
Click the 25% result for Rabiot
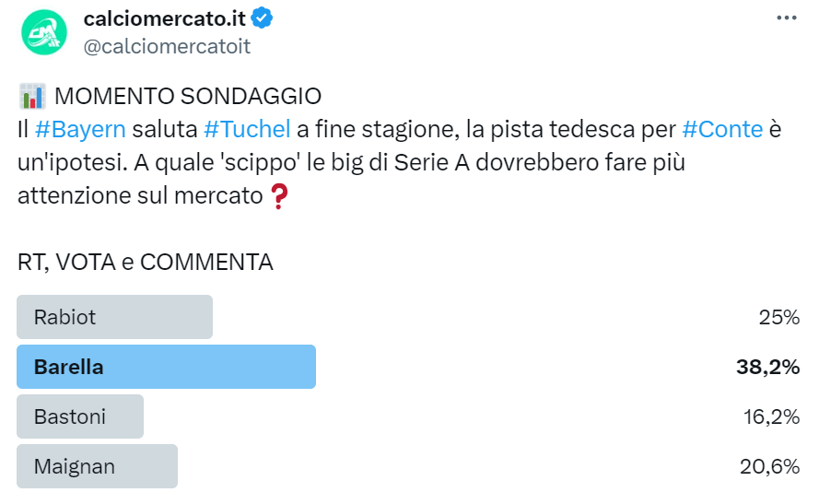[x=778, y=317]
